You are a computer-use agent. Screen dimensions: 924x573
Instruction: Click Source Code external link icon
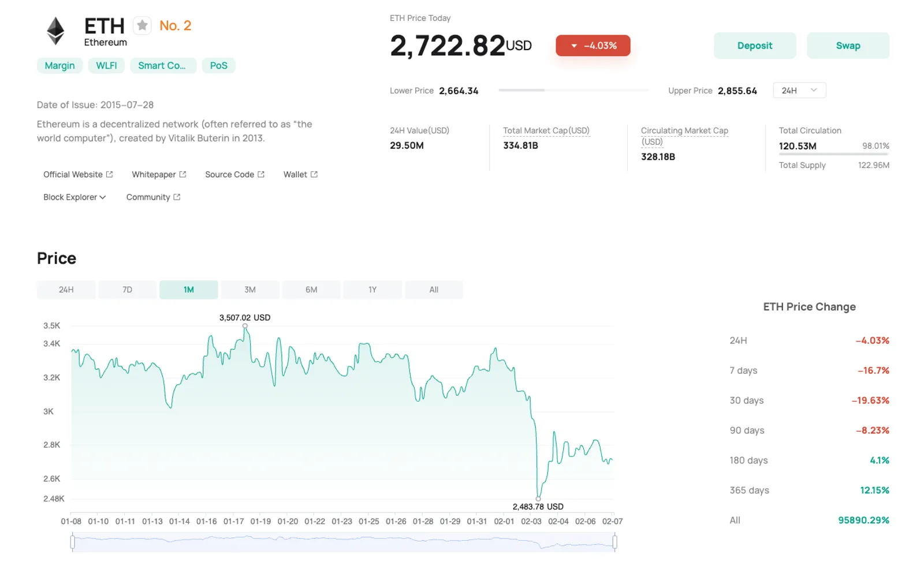[x=261, y=174]
